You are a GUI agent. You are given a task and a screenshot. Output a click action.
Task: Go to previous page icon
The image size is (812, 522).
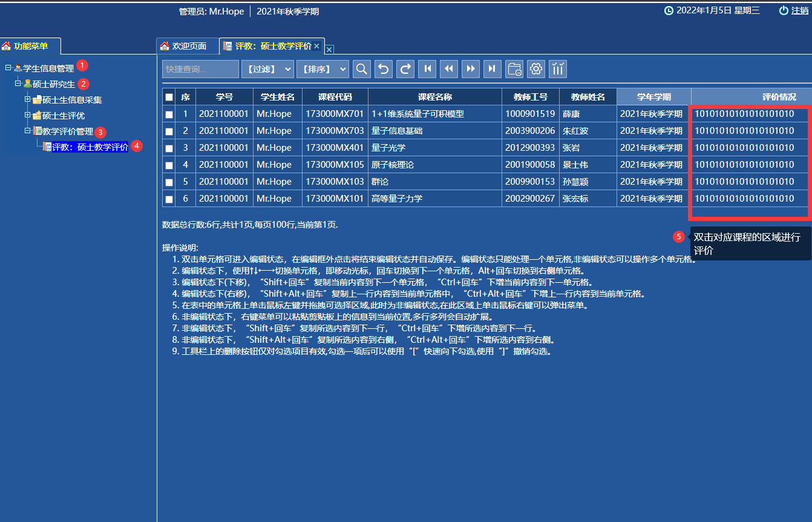click(x=449, y=69)
